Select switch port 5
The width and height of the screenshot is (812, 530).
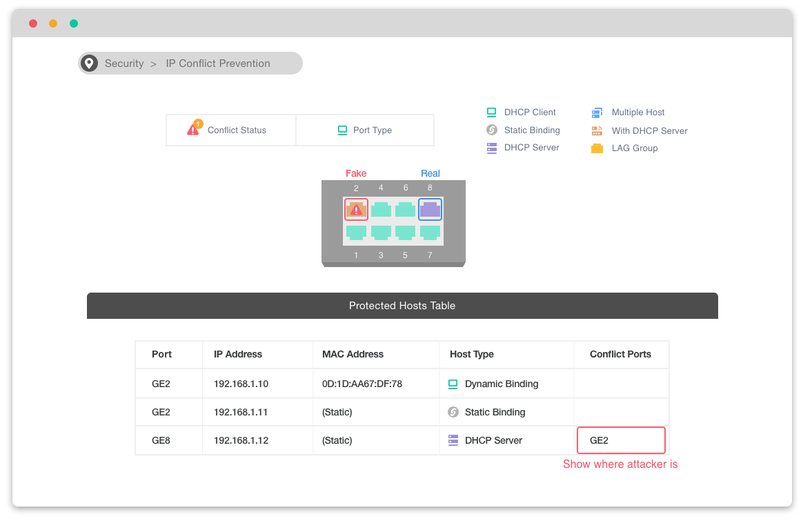point(406,233)
